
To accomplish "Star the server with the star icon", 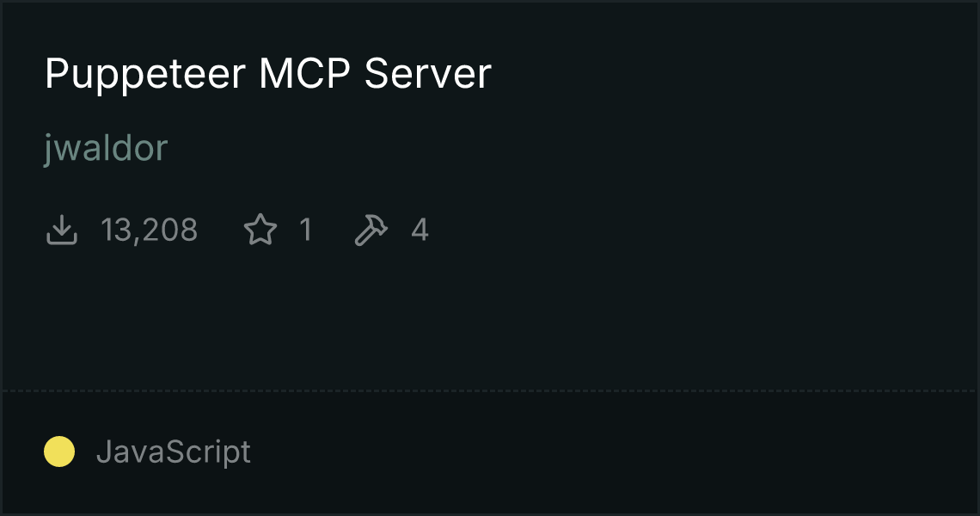I will click(260, 230).
